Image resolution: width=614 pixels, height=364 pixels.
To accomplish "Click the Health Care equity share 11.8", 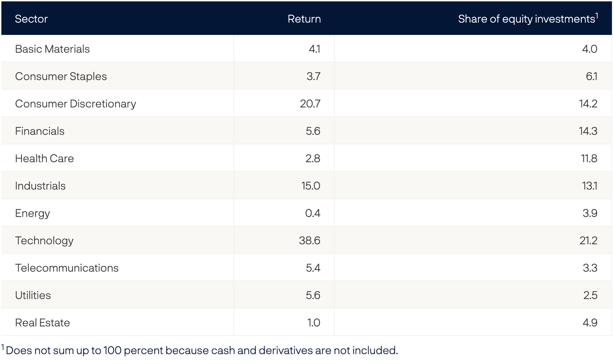I will pyautogui.click(x=589, y=158).
